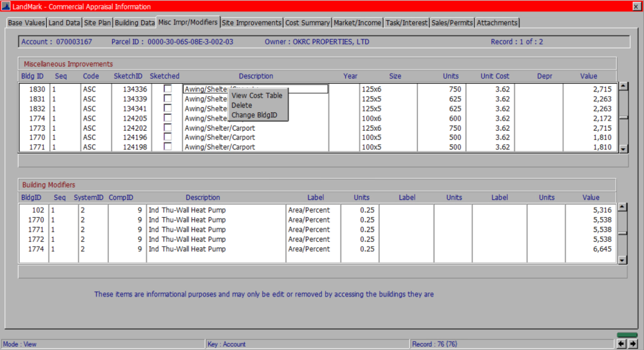Go to previous record with left arrow

click(621, 344)
